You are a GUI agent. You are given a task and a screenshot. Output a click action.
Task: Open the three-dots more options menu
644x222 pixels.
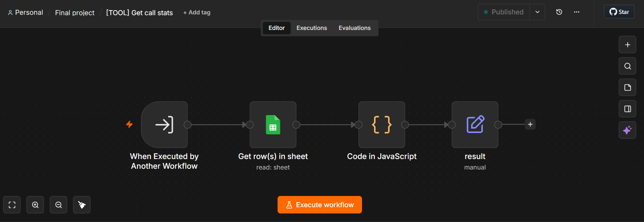pos(576,12)
